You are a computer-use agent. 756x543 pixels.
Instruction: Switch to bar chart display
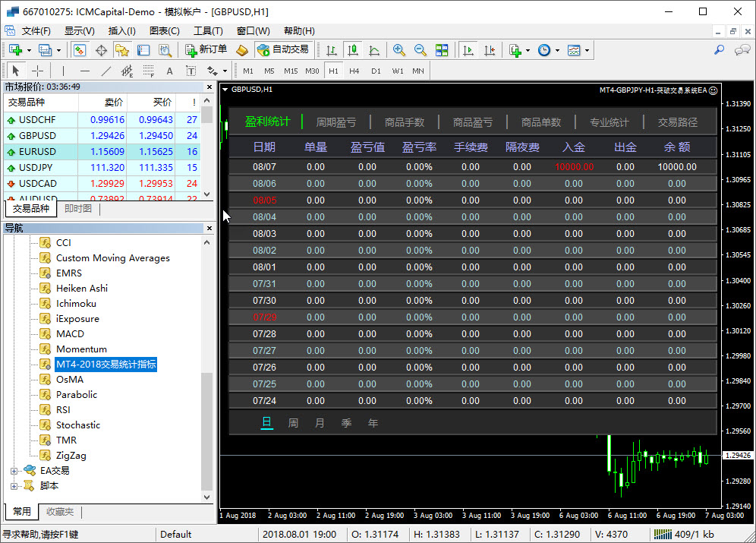[x=332, y=50]
